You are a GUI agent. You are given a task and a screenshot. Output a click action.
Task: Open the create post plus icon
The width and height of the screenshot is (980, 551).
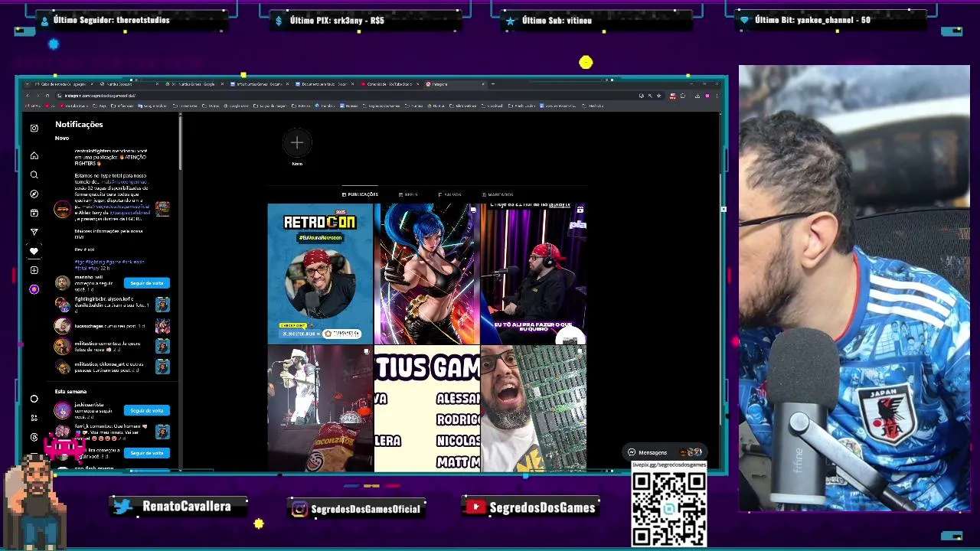pos(34,270)
